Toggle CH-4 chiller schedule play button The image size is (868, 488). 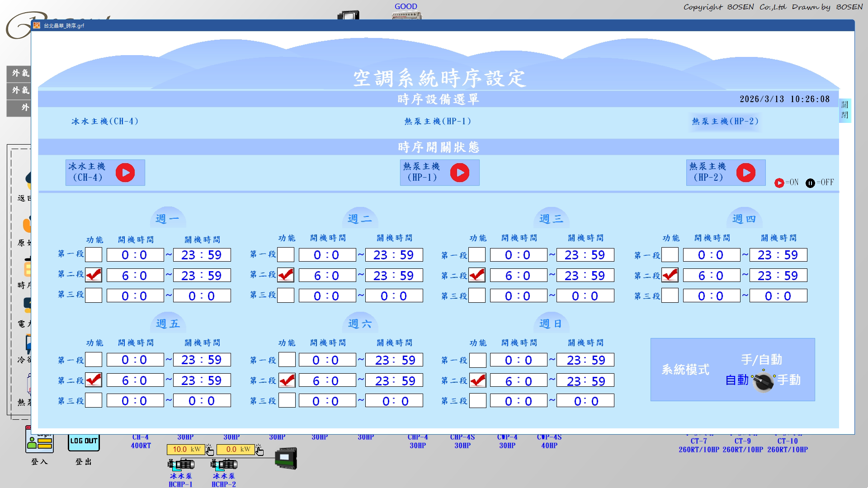tap(125, 173)
